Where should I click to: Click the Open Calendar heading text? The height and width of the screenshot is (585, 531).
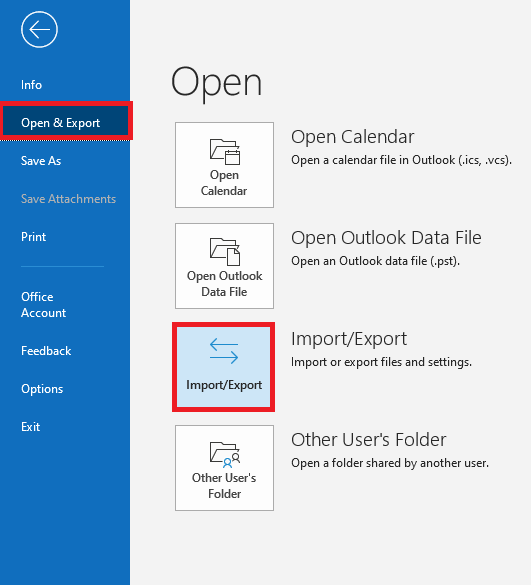pos(353,137)
